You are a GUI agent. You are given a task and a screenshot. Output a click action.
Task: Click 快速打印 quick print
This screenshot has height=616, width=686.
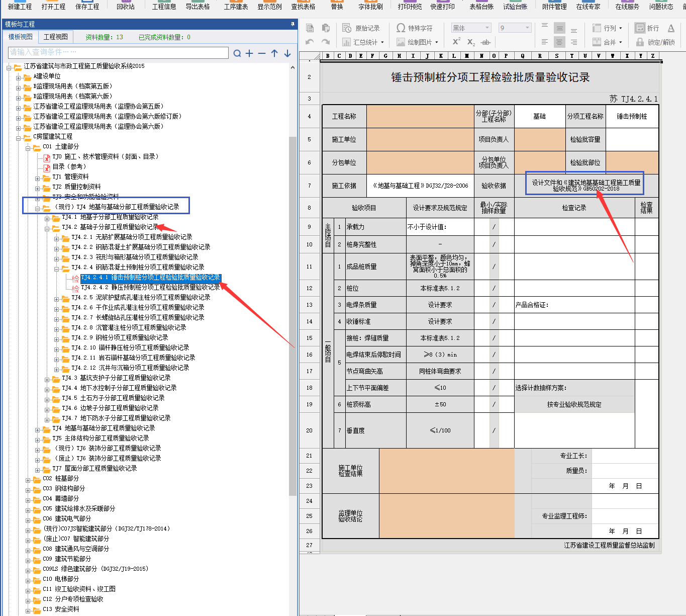443,7
